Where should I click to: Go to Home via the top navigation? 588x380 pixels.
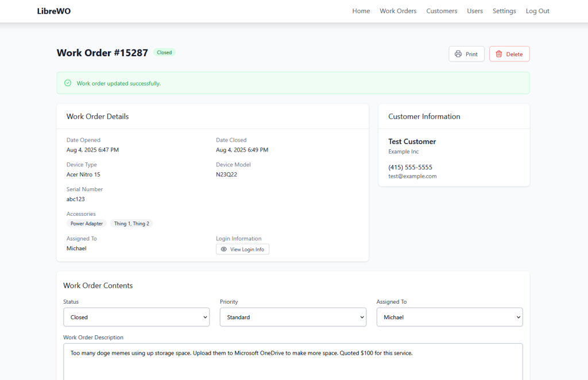coord(361,10)
